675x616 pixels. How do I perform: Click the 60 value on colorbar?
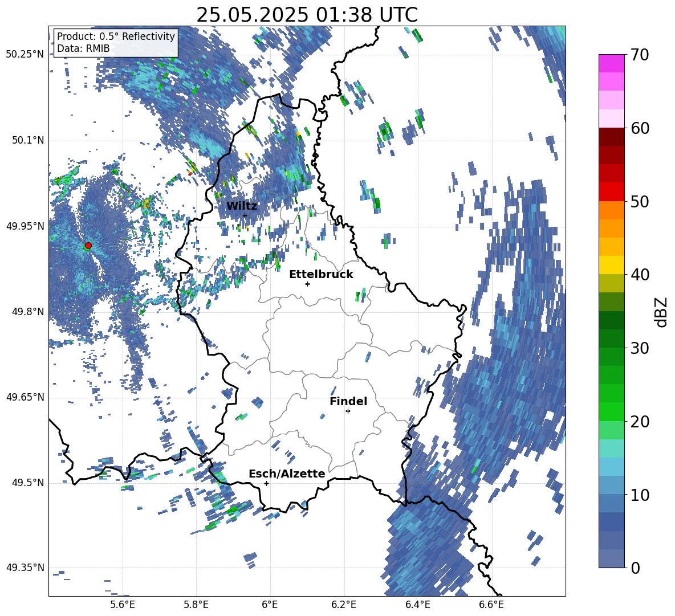coord(640,128)
